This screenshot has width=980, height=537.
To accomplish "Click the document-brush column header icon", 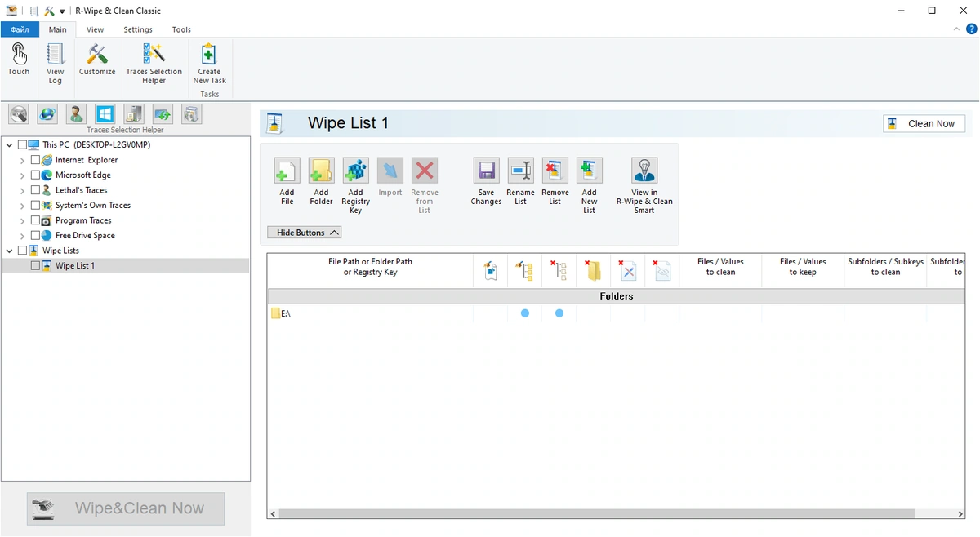I will 491,270.
